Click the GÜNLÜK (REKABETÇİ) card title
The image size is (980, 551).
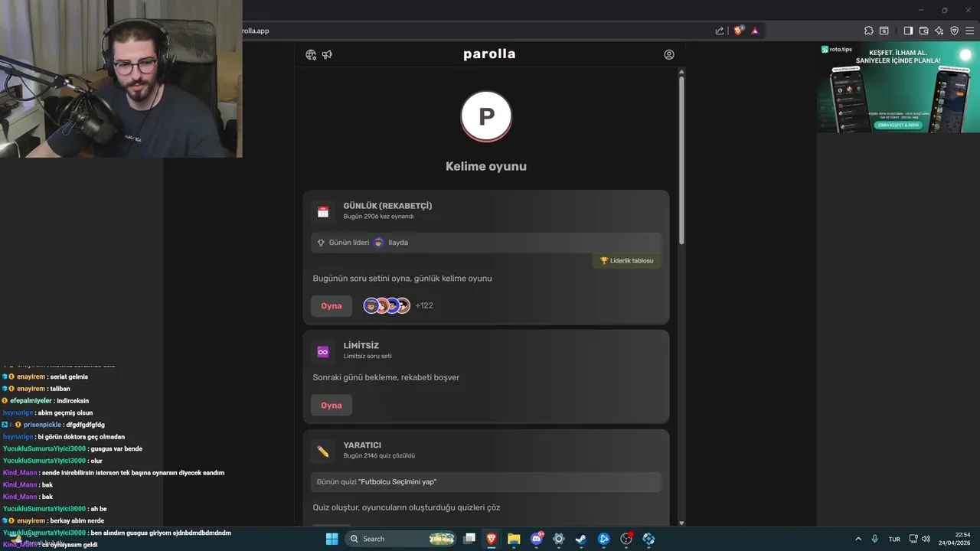tap(387, 206)
